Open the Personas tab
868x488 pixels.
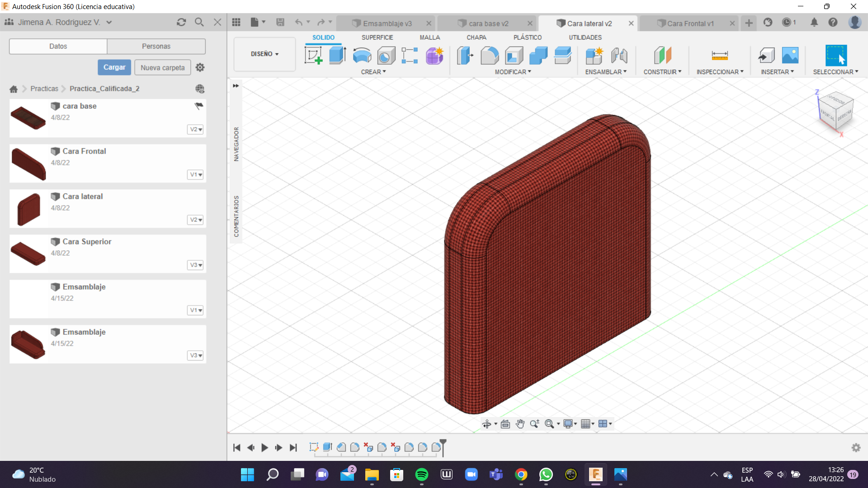[156, 46]
